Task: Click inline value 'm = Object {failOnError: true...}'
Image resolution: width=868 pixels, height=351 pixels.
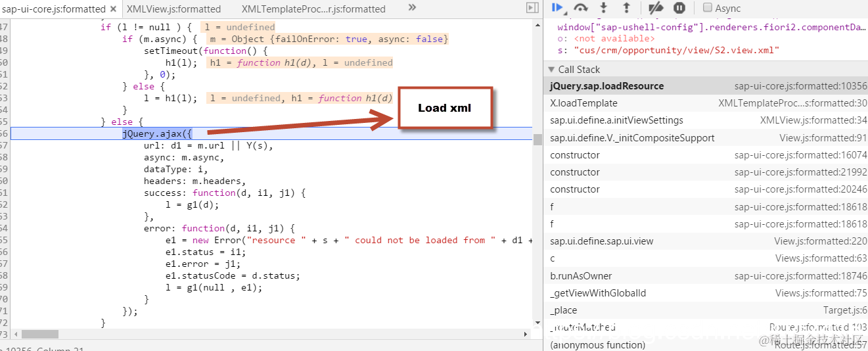Action: pos(329,39)
